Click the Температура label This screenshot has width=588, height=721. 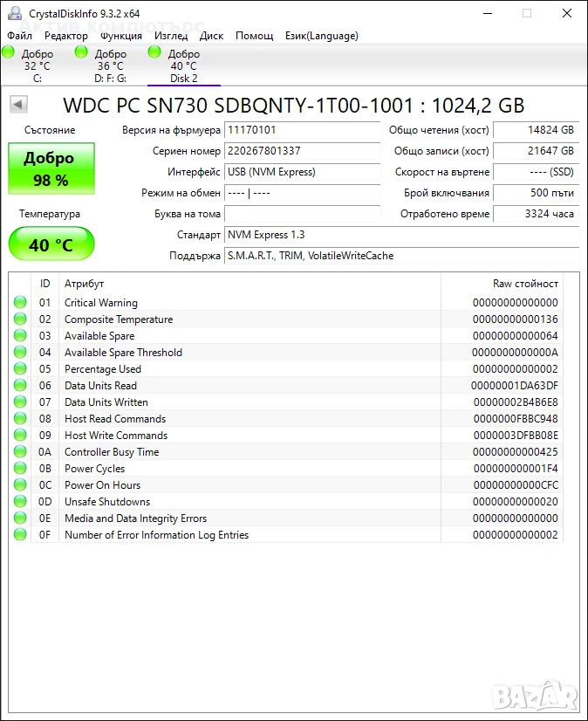50,214
